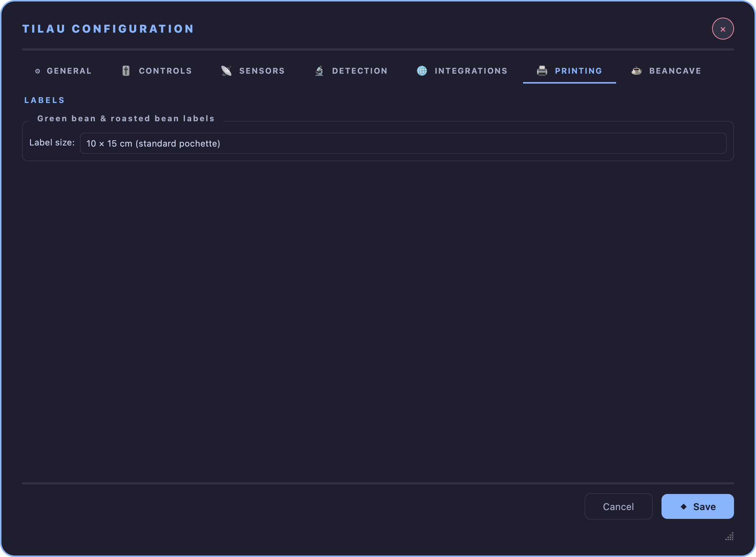Click the diamond icon on Save button
Viewport: 756px width, 557px height.
683,506
